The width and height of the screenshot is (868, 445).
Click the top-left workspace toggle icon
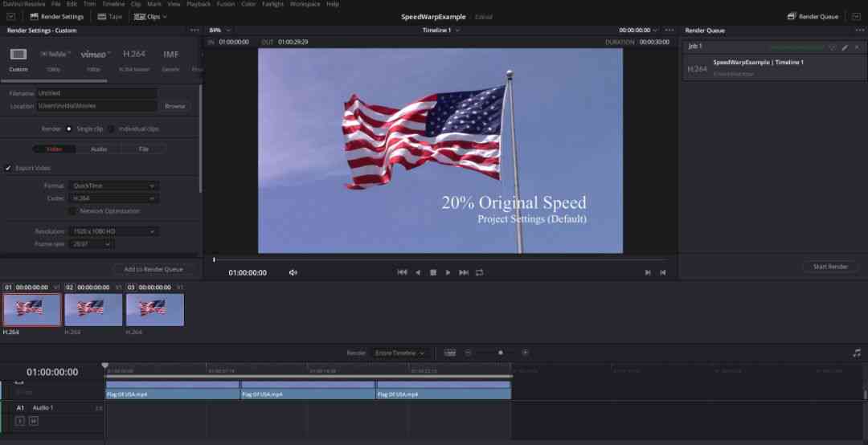[10, 17]
